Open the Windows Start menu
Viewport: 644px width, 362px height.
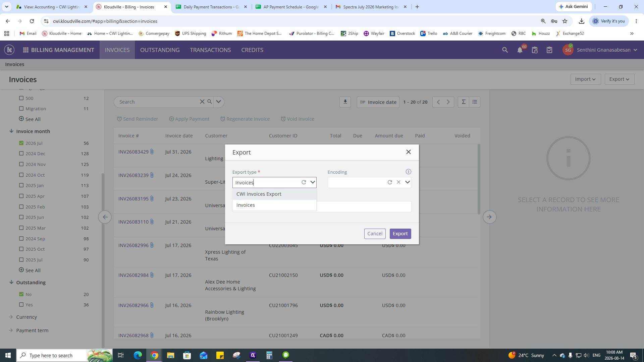pos(8,355)
